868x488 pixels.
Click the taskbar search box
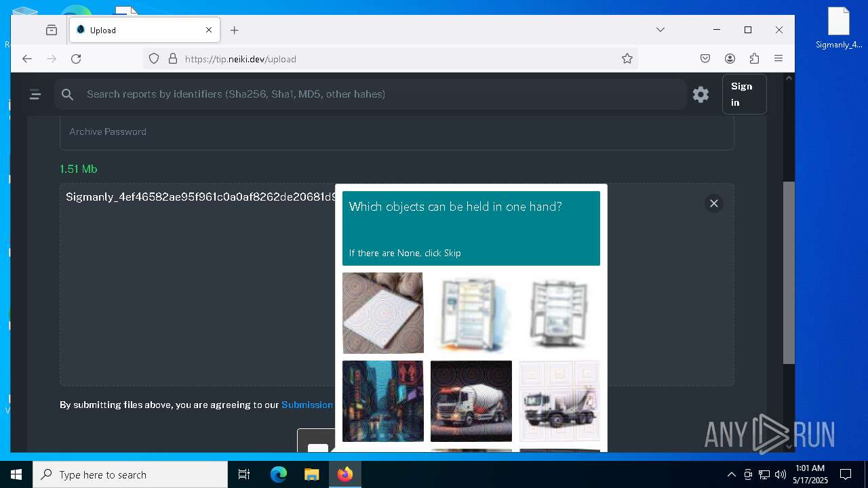[x=130, y=474]
